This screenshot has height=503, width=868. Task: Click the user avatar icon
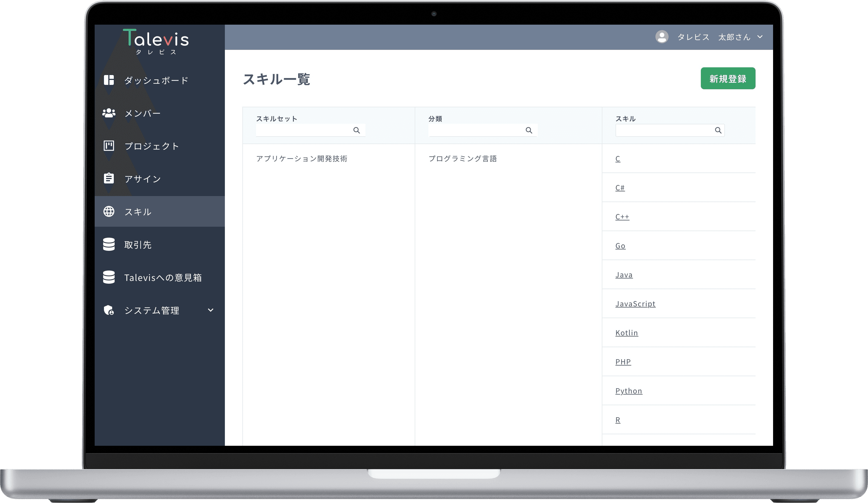pos(662,37)
